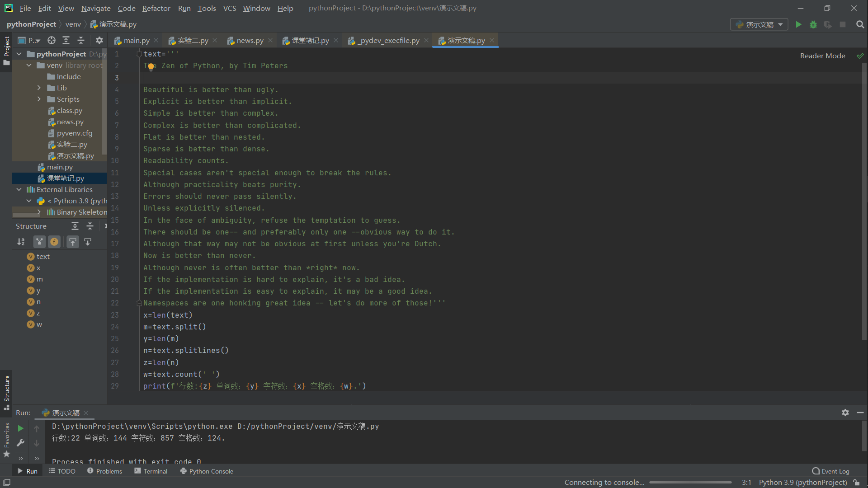Click the intention lightbulb in editor
Viewport: 868px width, 488px height.
151,67
